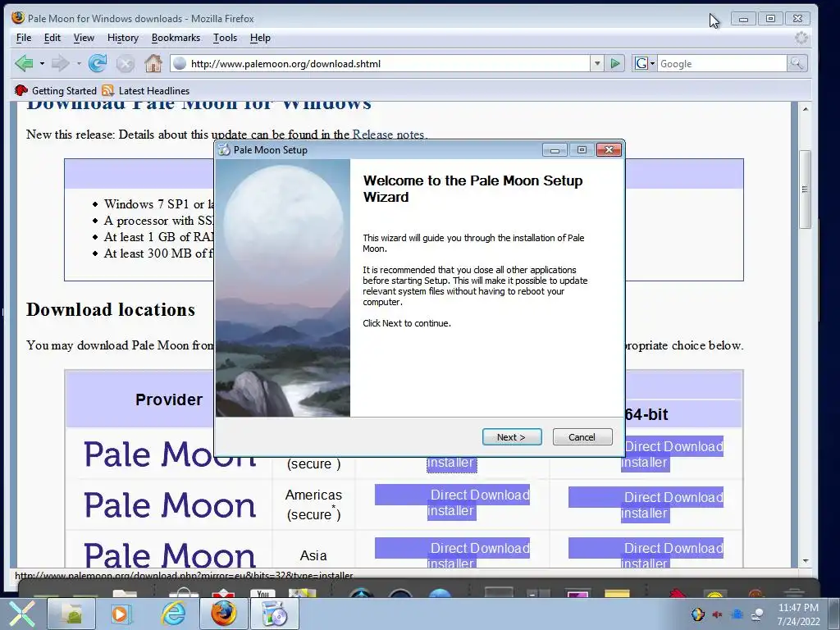
Task: Click the "Provider" column header
Action: click(x=169, y=399)
